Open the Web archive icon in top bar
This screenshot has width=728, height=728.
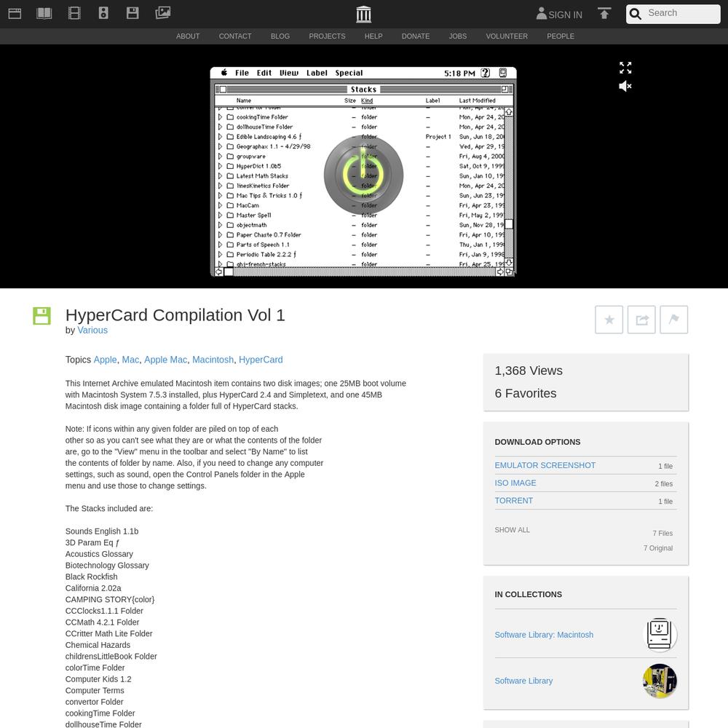pyautogui.click(x=15, y=13)
